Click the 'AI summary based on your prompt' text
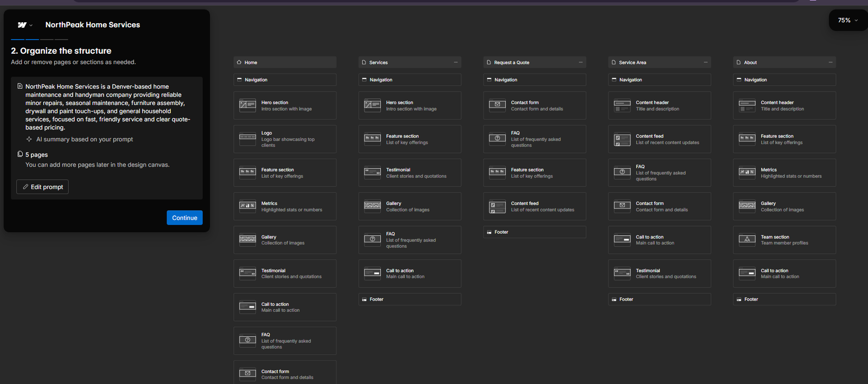Image resolution: width=868 pixels, height=384 pixels. pos(85,139)
